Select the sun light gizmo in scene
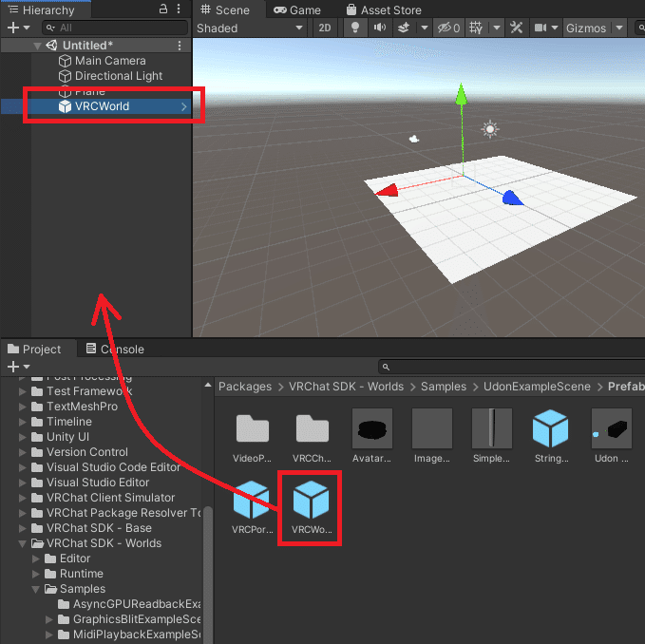 click(x=489, y=129)
